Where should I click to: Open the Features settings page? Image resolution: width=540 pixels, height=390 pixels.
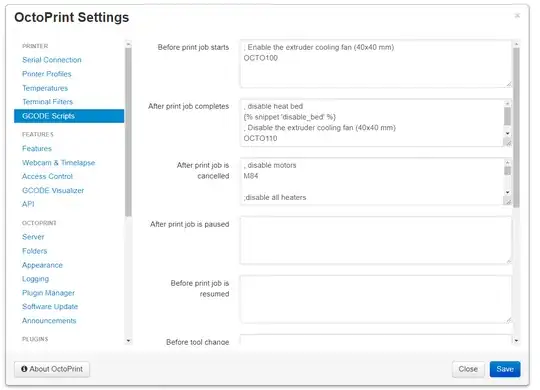pyautogui.click(x=37, y=149)
